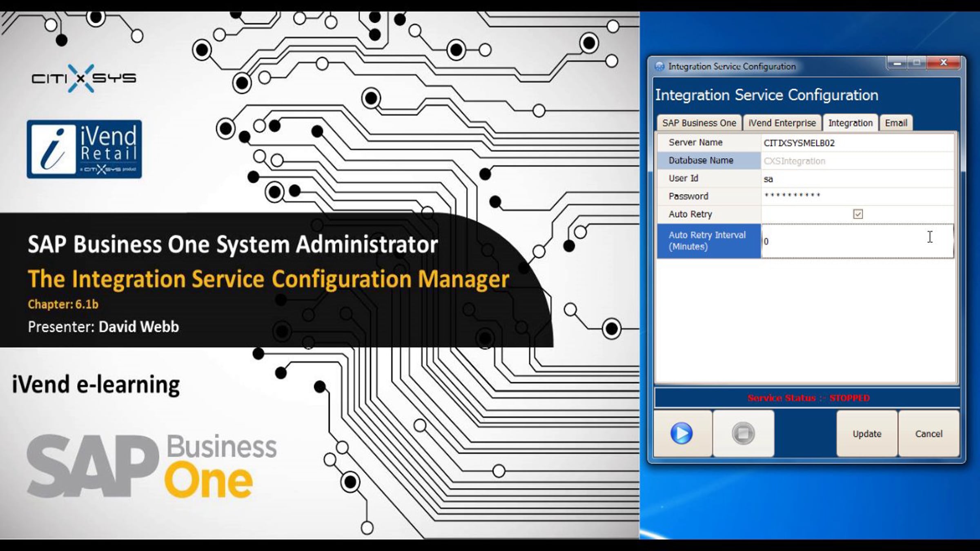Click the iVend Retail logo
This screenshot has width=980, height=551.
tap(84, 149)
